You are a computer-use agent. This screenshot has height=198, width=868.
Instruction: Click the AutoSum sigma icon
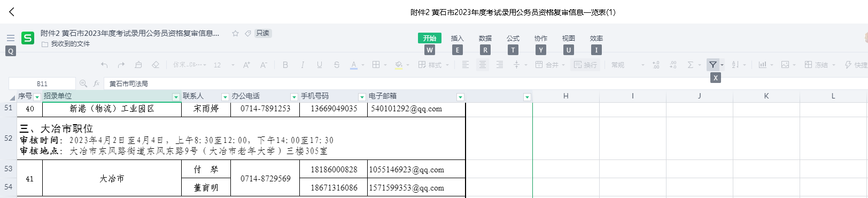tap(690, 65)
